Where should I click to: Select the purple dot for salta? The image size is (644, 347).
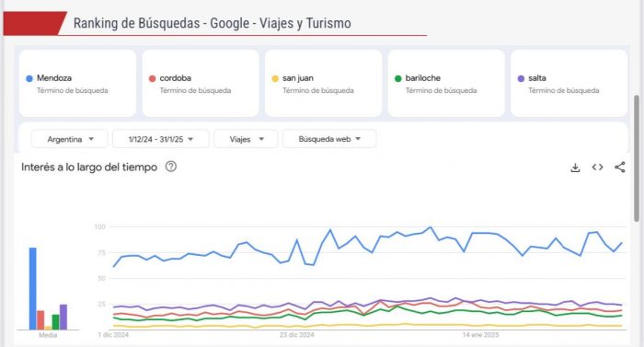click(521, 78)
